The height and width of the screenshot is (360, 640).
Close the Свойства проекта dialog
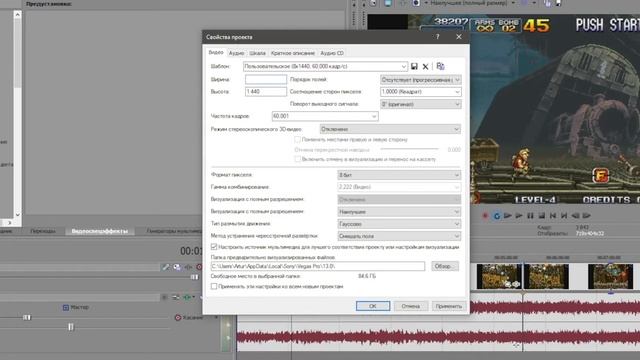459,37
